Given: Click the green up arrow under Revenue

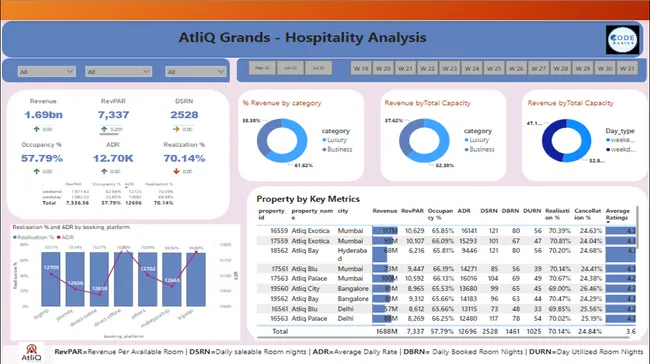Looking at the screenshot, I should point(36,129).
